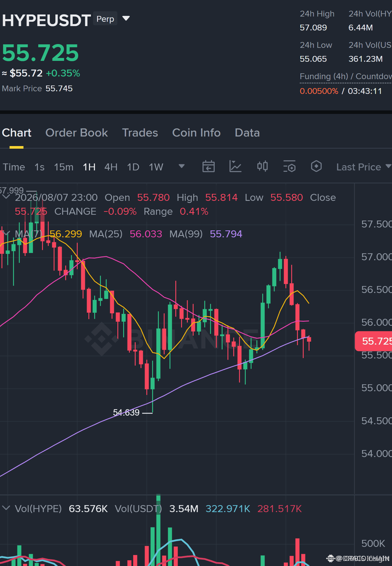
Task: Click the CHANGE value -0.09%
Action: pos(120,212)
